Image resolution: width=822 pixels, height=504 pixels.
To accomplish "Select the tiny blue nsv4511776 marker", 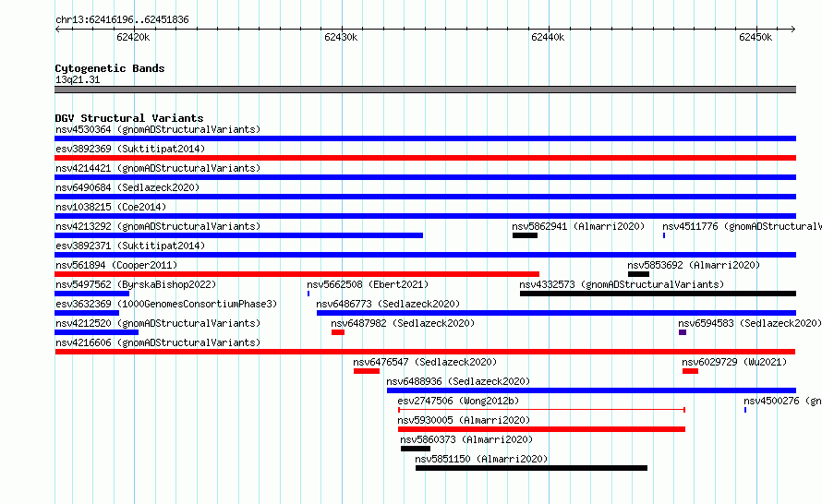I will [664, 235].
